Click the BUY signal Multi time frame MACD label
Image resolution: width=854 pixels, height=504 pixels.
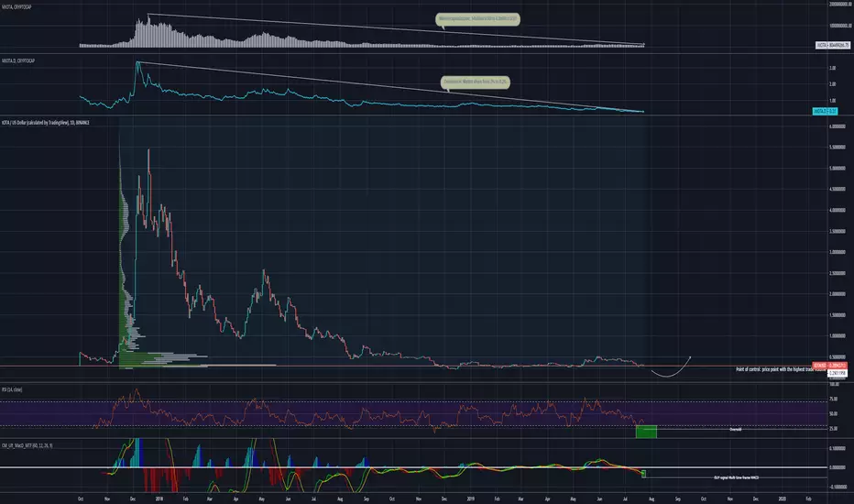(736, 477)
